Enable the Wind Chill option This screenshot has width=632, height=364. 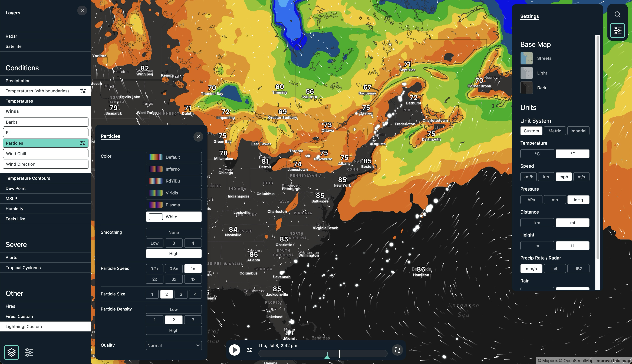[45, 153]
